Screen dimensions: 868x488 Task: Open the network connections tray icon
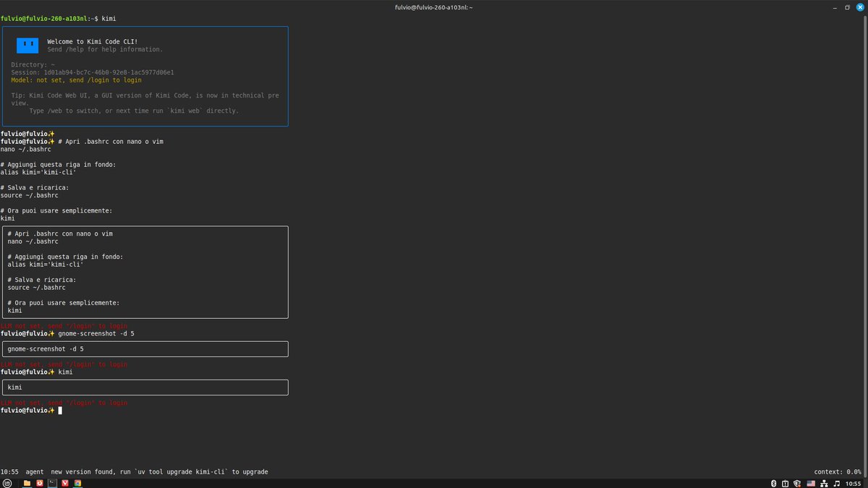coord(824,483)
